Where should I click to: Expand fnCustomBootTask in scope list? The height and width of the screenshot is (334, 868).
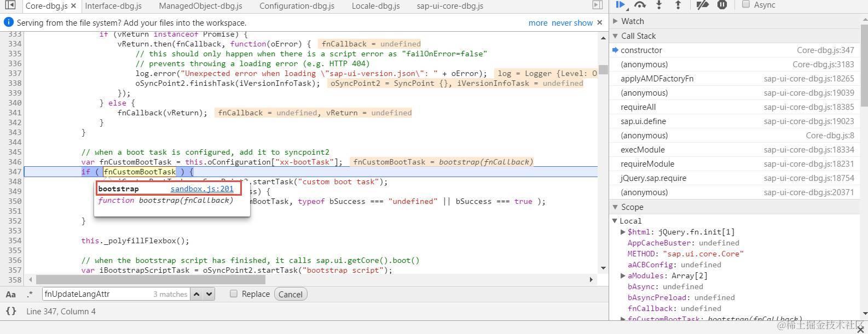(x=623, y=319)
